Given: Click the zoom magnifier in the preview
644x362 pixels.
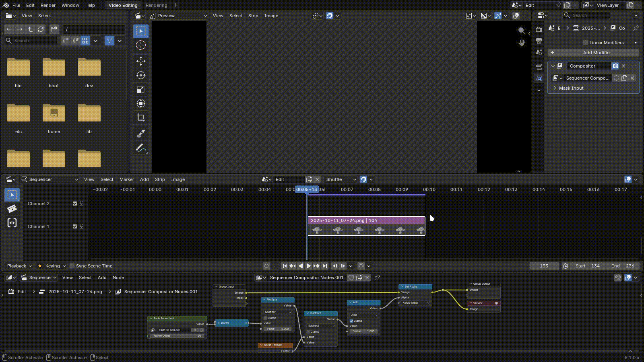Looking at the screenshot, I should (x=521, y=31).
